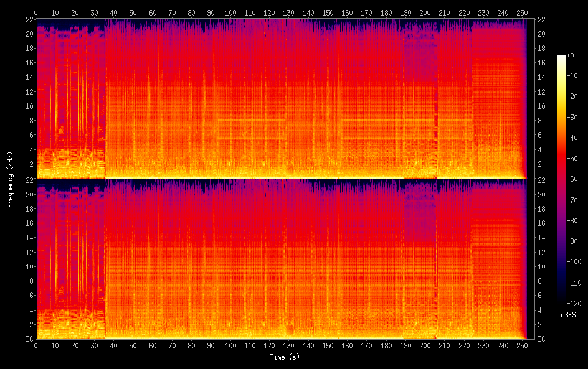The width and height of the screenshot is (588, 369).
Task: Click the "DC" label at the bottom right
Action: [541, 339]
